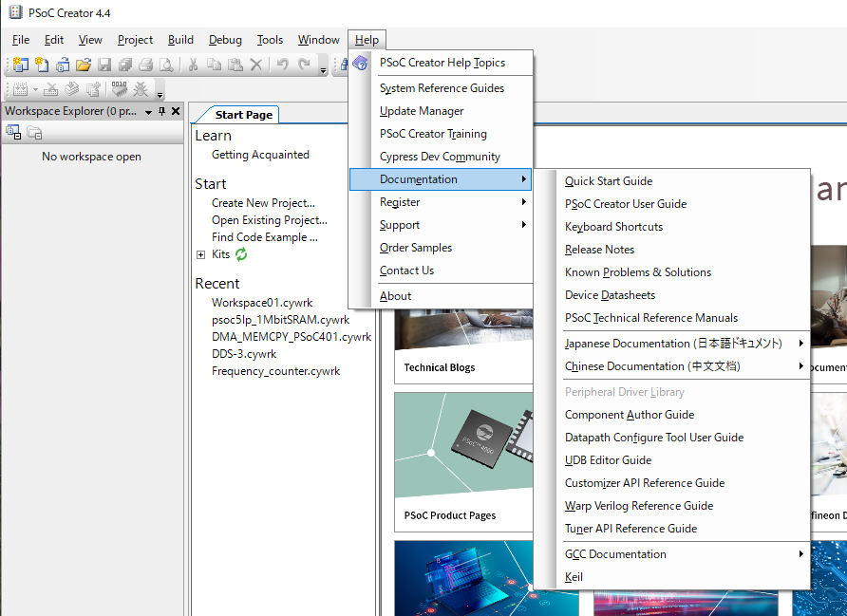Open the PSoC Product Pages card
This screenshot has height=616, width=847.
(x=463, y=462)
